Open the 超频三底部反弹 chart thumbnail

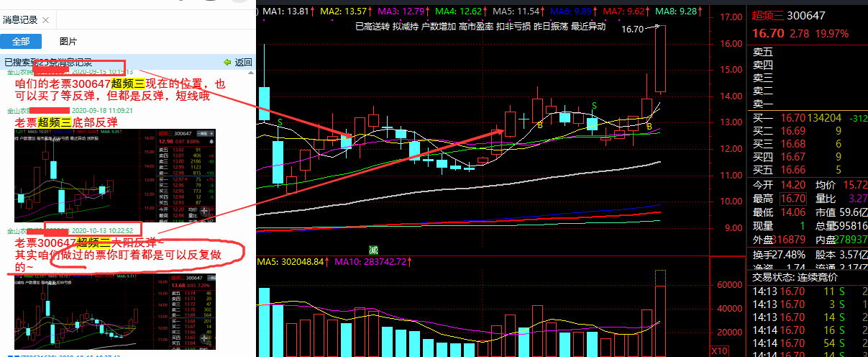coord(115,176)
